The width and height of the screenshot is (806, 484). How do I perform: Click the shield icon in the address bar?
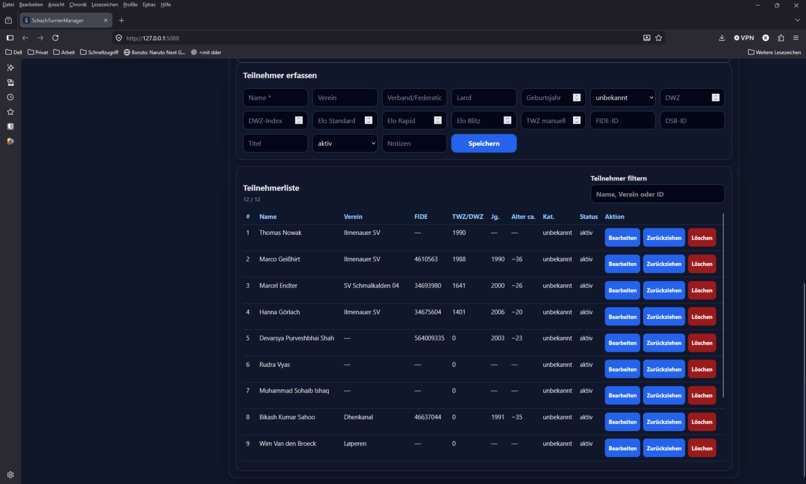click(119, 38)
